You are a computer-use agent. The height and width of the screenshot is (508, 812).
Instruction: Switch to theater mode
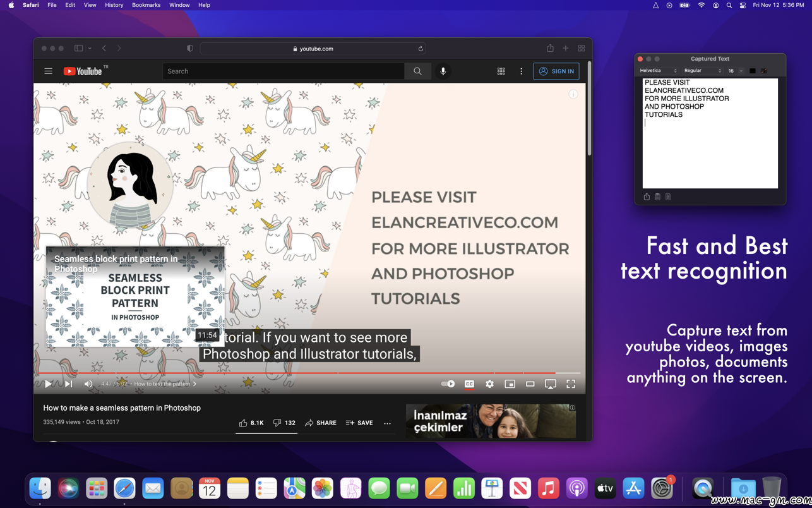tap(530, 384)
